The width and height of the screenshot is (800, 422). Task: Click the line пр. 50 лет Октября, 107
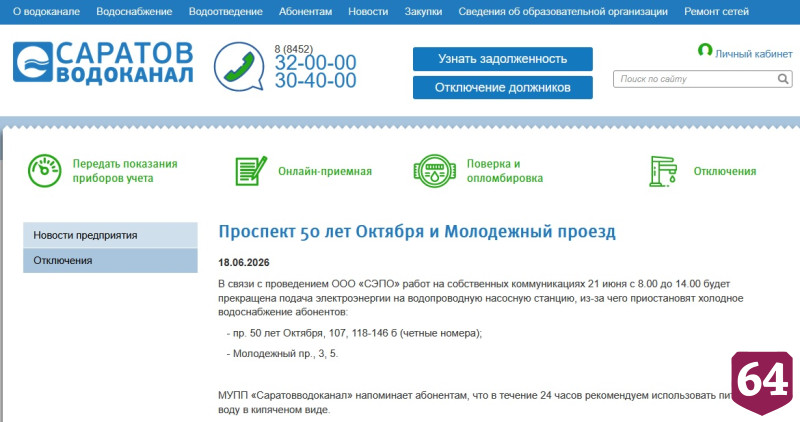click(x=354, y=333)
